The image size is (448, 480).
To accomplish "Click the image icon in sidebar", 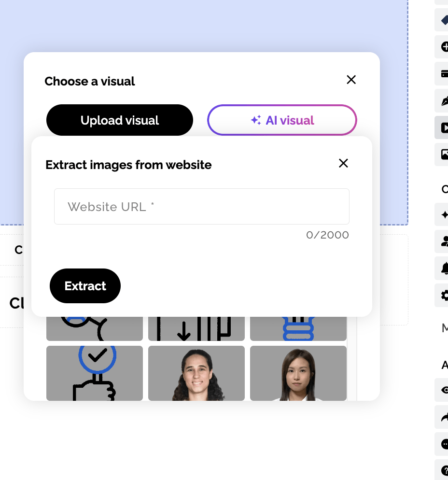I will point(443,155).
